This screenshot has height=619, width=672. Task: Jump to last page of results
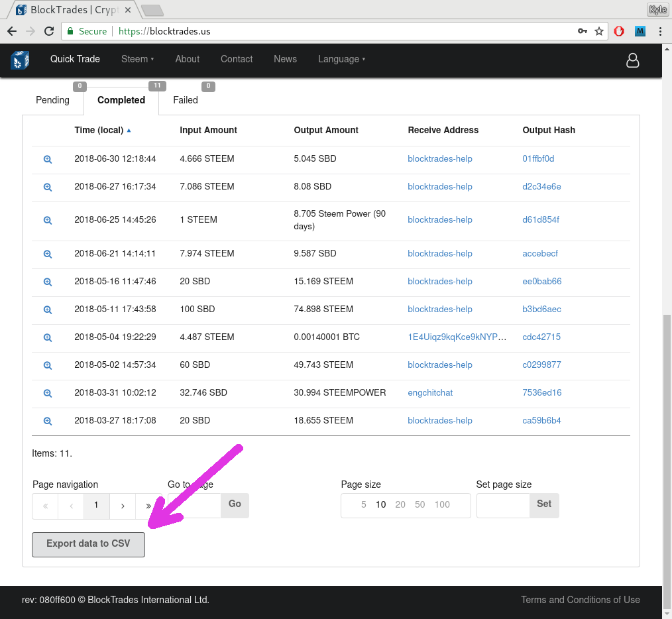(148, 506)
